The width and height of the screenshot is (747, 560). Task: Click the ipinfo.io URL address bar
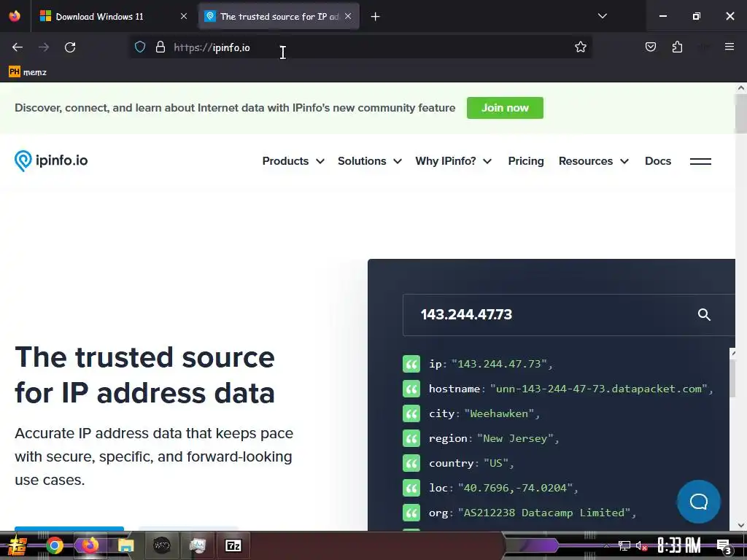click(362, 47)
